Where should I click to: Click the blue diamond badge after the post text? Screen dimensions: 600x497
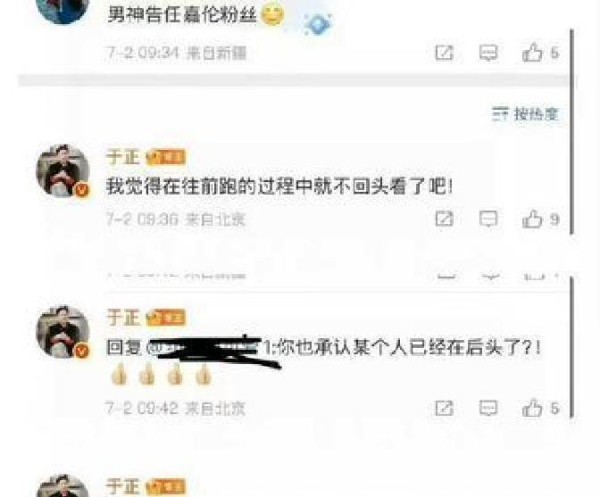click(318, 24)
